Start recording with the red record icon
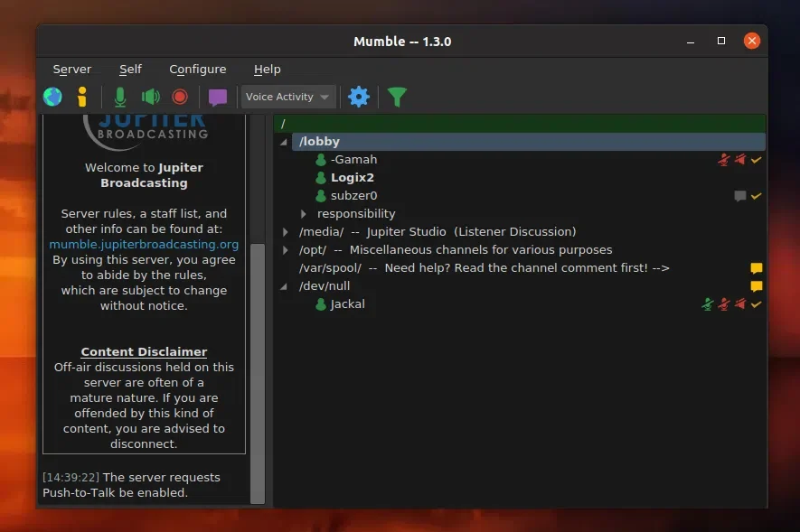 click(x=180, y=97)
